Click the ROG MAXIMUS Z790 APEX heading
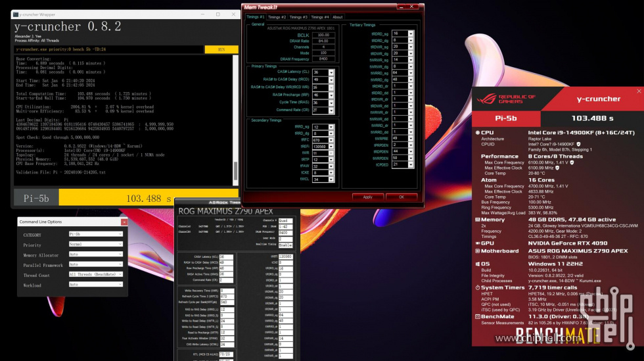 [225, 211]
